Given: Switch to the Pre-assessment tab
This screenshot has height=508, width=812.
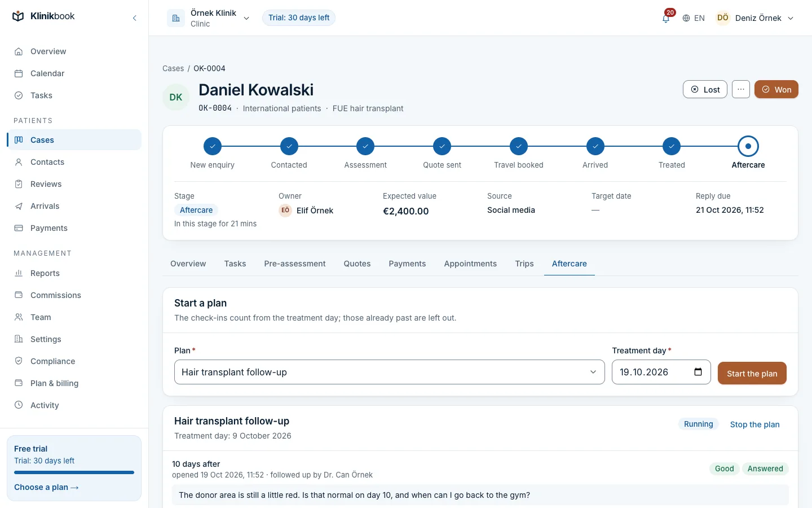Looking at the screenshot, I should click(x=295, y=264).
